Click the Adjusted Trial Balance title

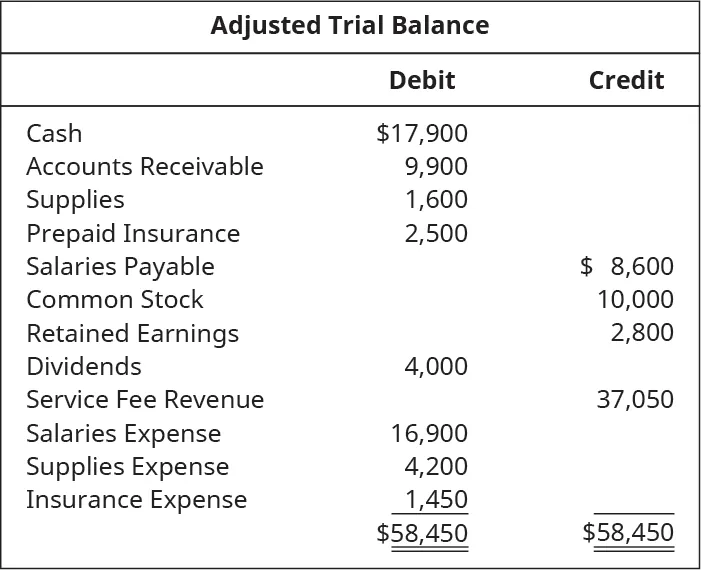350,26
